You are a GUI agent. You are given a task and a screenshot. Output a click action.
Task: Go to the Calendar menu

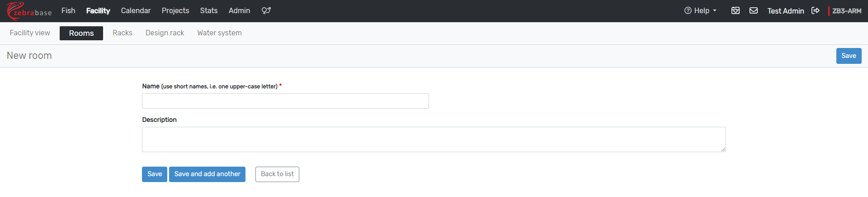coord(136,10)
